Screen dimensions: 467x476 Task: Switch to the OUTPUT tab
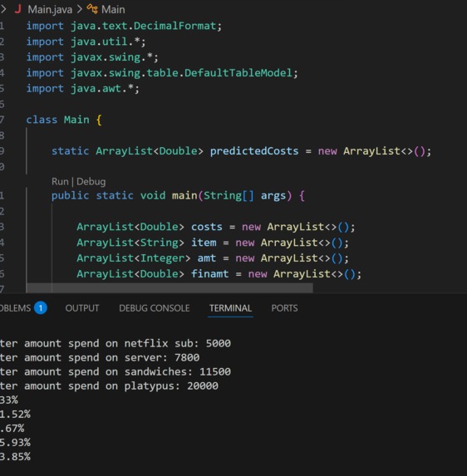[x=82, y=308]
